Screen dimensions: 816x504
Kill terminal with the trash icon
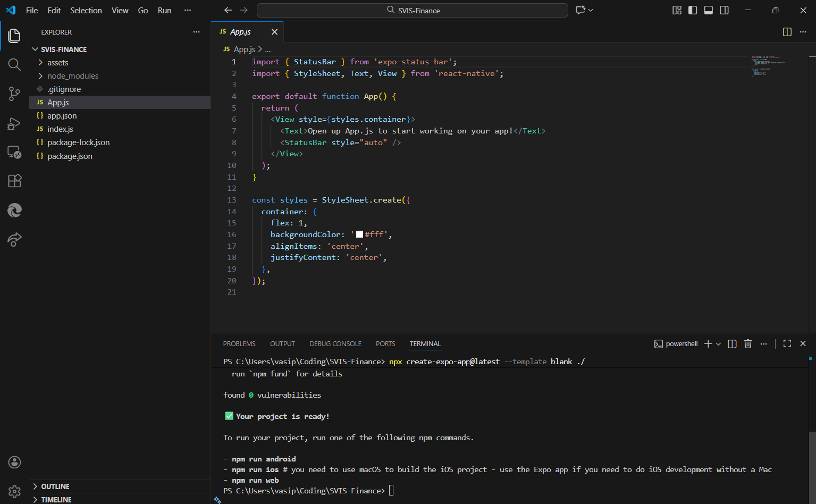click(x=747, y=344)
